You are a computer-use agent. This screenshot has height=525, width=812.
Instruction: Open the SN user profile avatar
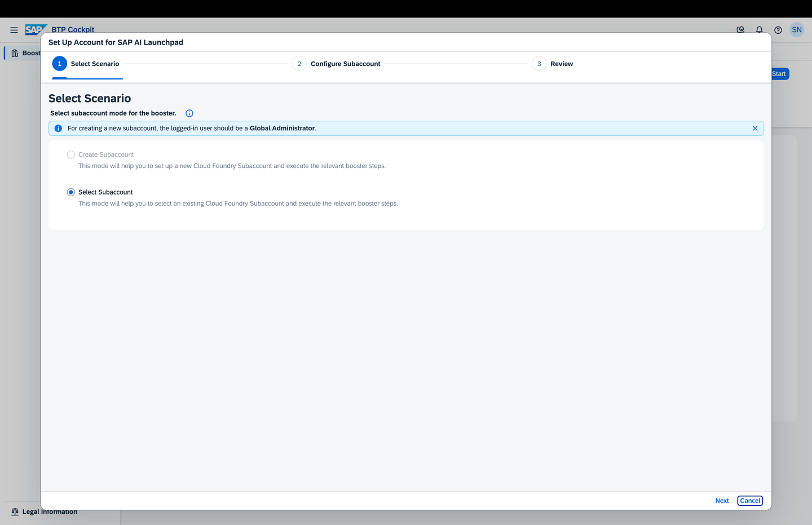point(797,30)
